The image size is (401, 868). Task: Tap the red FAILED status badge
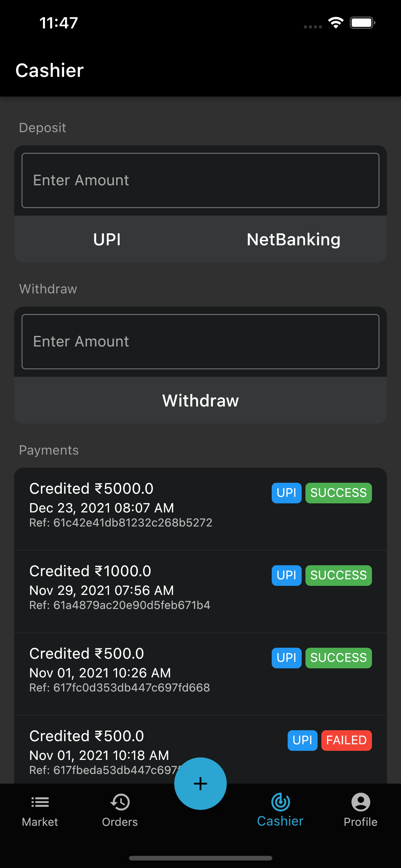(346, 740)
